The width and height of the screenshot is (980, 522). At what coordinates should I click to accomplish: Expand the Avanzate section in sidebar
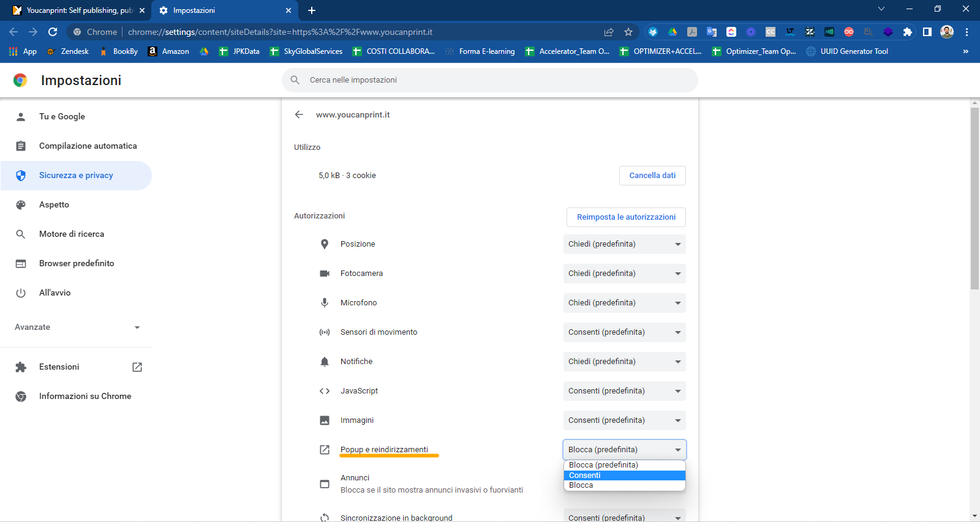77,327
